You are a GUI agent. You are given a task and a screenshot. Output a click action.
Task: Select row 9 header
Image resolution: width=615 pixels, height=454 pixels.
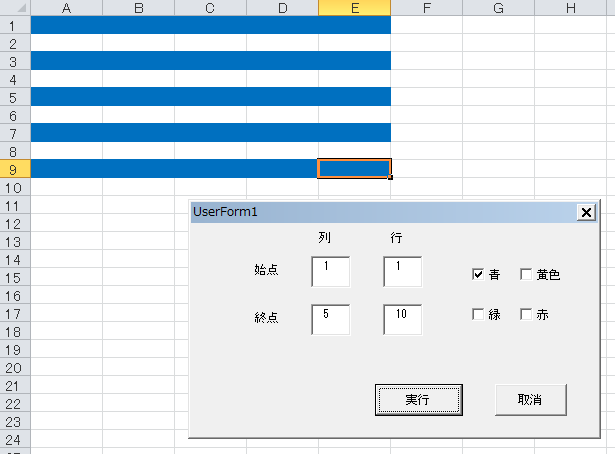pyautogui.click(x=14, y=169)
